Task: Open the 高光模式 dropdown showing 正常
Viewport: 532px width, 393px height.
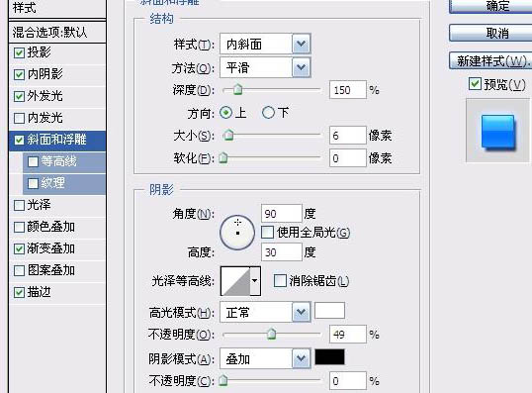Action: click(265, 312)
